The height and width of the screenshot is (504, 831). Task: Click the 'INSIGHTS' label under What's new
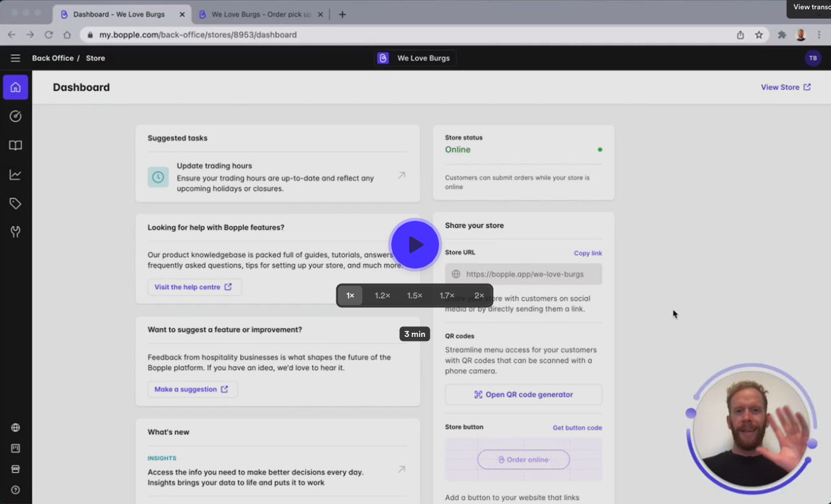162,458
